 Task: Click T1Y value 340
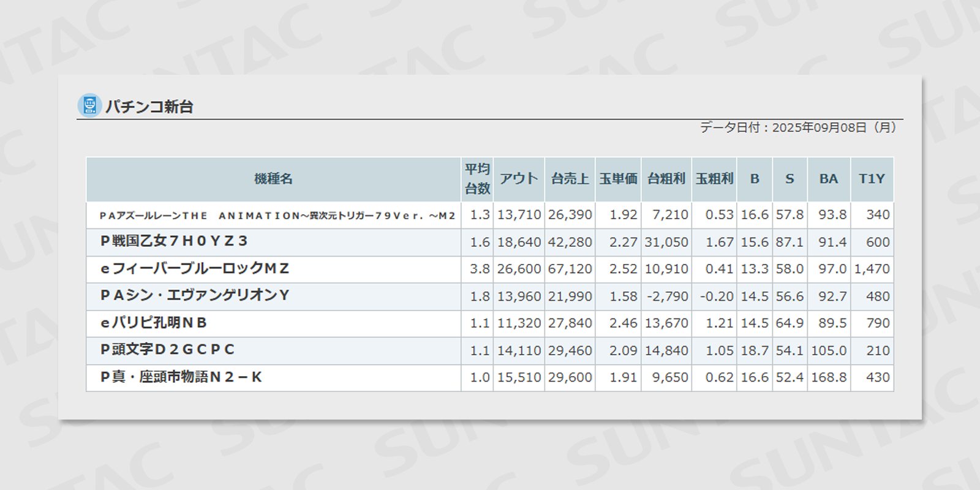tap(878, 215)
